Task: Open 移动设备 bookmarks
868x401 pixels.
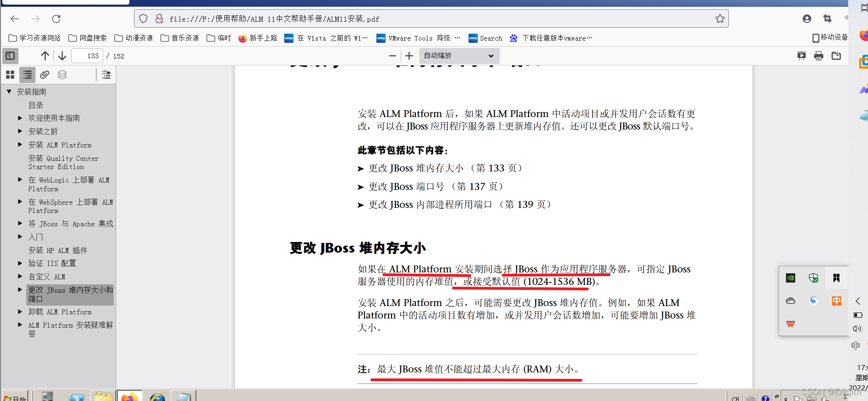Action: click(x=830, y=37)
